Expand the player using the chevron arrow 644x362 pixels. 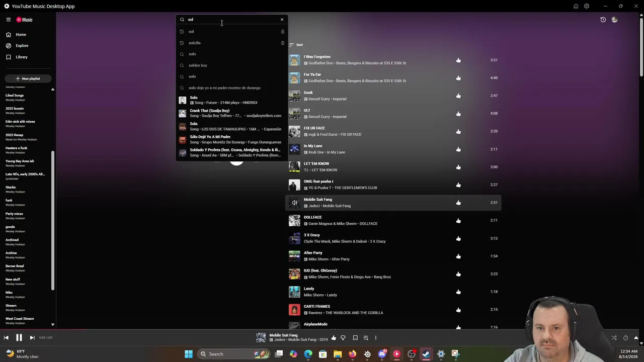[636, 338]
